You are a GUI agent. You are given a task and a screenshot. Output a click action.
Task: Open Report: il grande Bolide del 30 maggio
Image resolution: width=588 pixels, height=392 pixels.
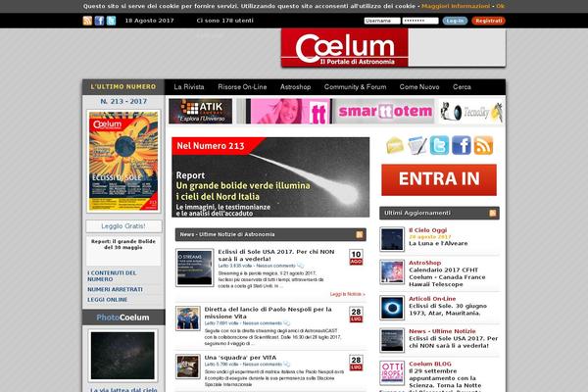pyautogui.click(x=123, y=245)
